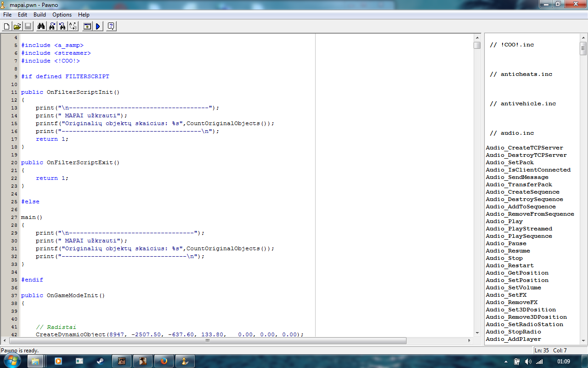Create a new file with toolbar New icon
The width and height of the screenshot is (588, 368).
(6, 26)
